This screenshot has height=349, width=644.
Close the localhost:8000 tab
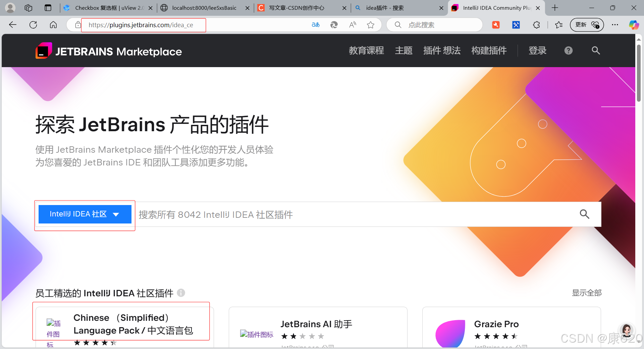(248, 8)
